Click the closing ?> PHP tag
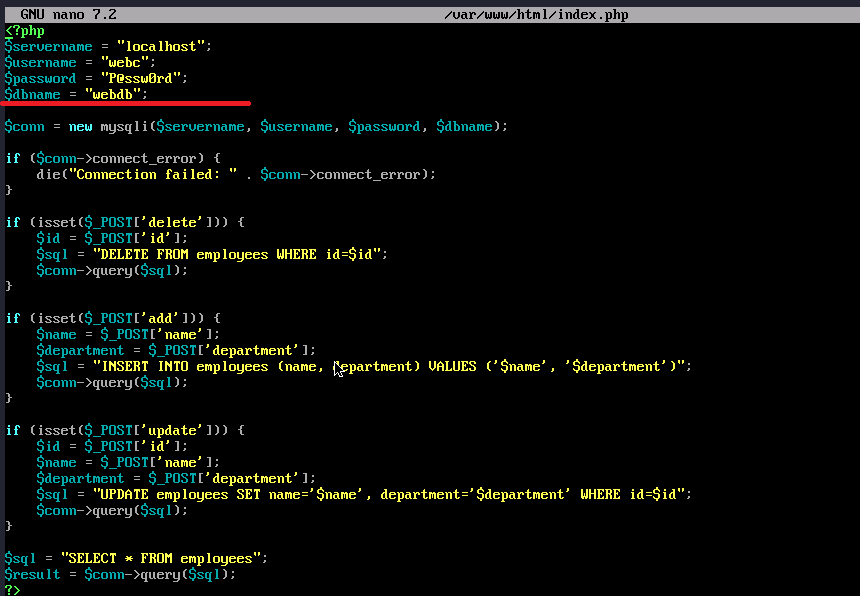The height and width of the screenshot is (596, 860). click(x=12, y=590)
